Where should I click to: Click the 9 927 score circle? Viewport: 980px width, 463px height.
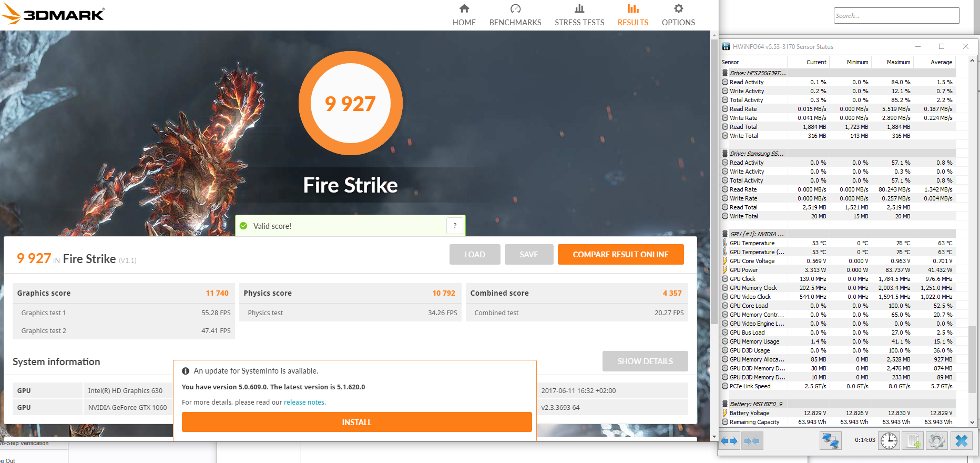click(x=351, y=103)
